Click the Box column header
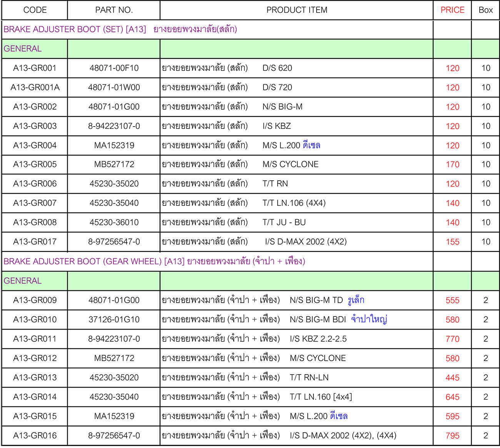 pyautogui.click(x=486, y=10)
